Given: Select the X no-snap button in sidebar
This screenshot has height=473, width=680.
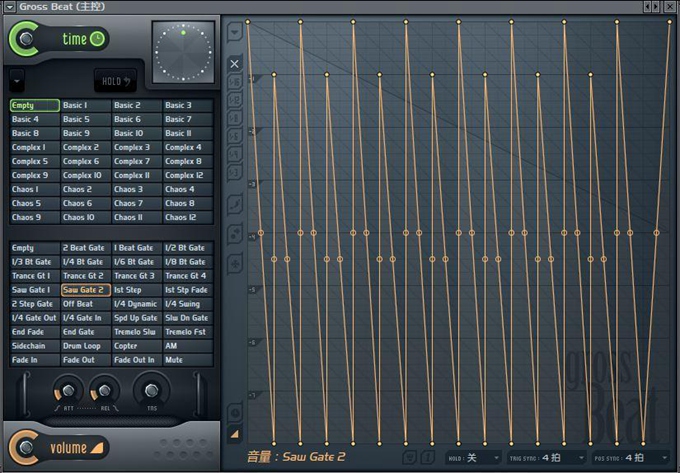Looking at the screenshot, I should [x=235, y=64].
